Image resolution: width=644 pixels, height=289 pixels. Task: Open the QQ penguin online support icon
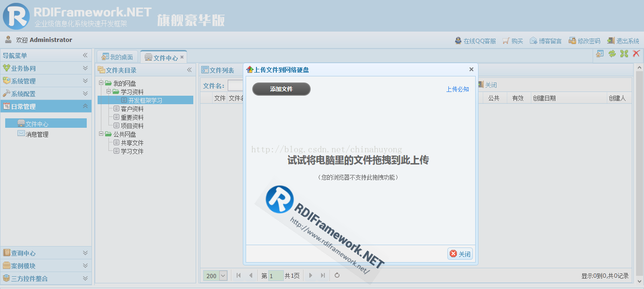(x=458, y=41)
